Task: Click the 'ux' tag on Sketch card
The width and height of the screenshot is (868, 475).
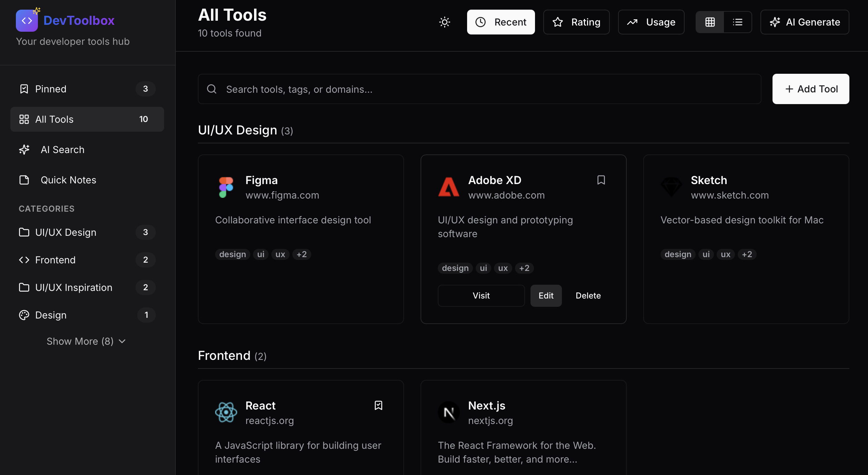Action: [x=726, y=254]
